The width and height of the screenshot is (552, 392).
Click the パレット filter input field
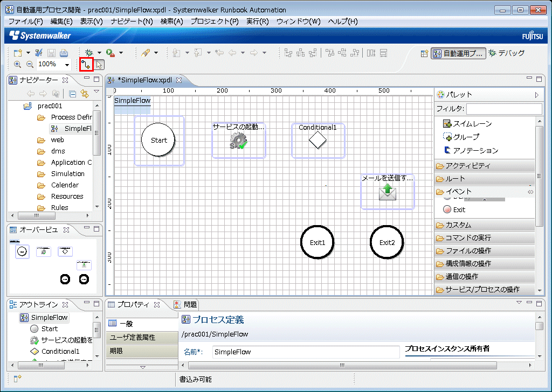pyautogui.click(x=504, y=109)
